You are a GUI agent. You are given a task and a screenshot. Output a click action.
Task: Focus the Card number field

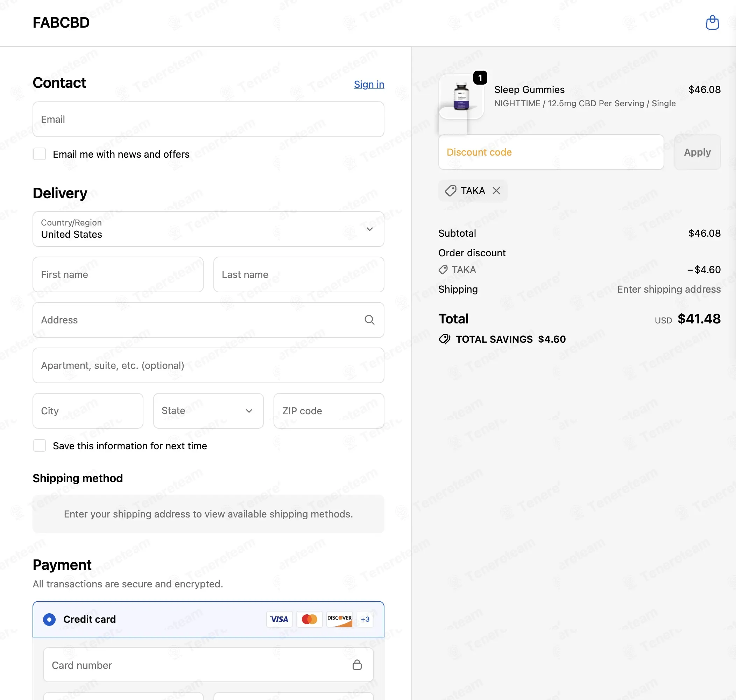coord(208,665)
